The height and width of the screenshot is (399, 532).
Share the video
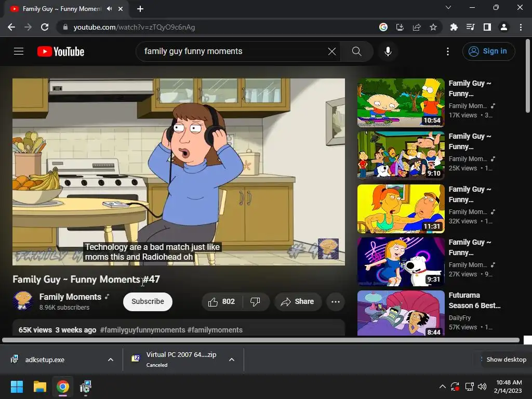[x=298, y=302]
